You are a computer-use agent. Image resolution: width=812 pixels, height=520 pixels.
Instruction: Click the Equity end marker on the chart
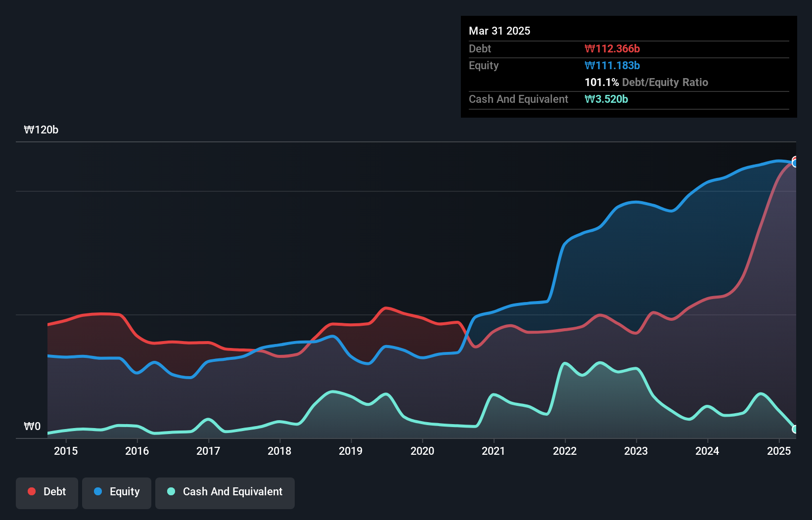coord(795,163)
